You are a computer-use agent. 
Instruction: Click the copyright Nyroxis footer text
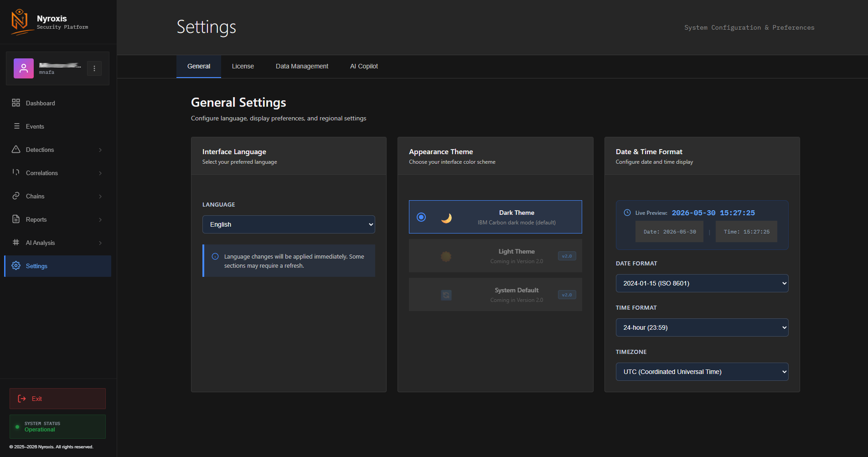click(52, 447)
